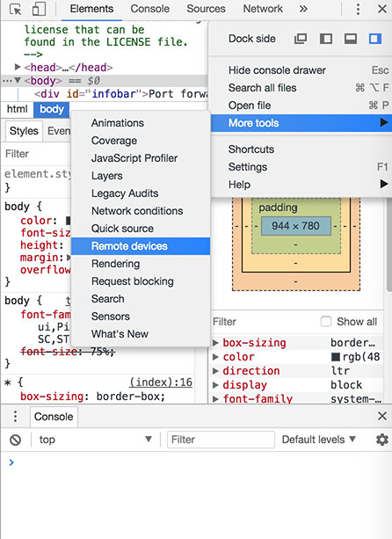Open Network conditions
Image resolution: width=392 pixels, height=539 pixels.
141,211
